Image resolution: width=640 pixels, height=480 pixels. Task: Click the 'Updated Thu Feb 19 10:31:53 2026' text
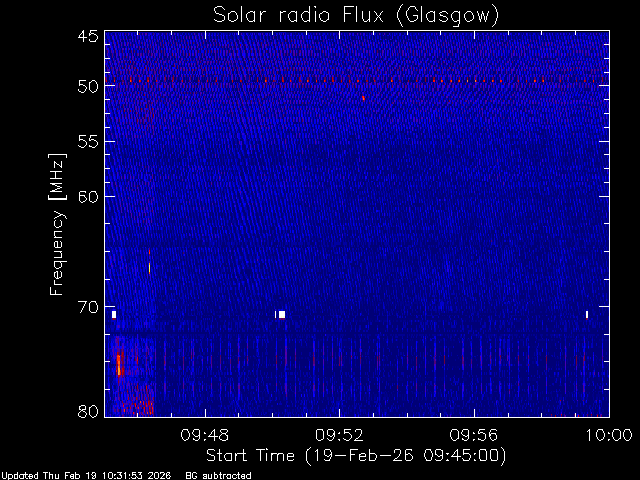(87, 476)
